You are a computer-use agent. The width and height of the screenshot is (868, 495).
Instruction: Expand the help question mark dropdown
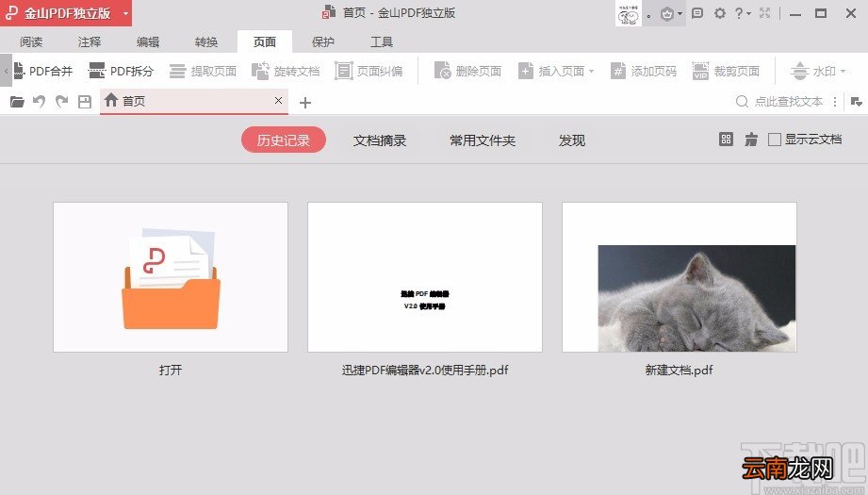749,14
